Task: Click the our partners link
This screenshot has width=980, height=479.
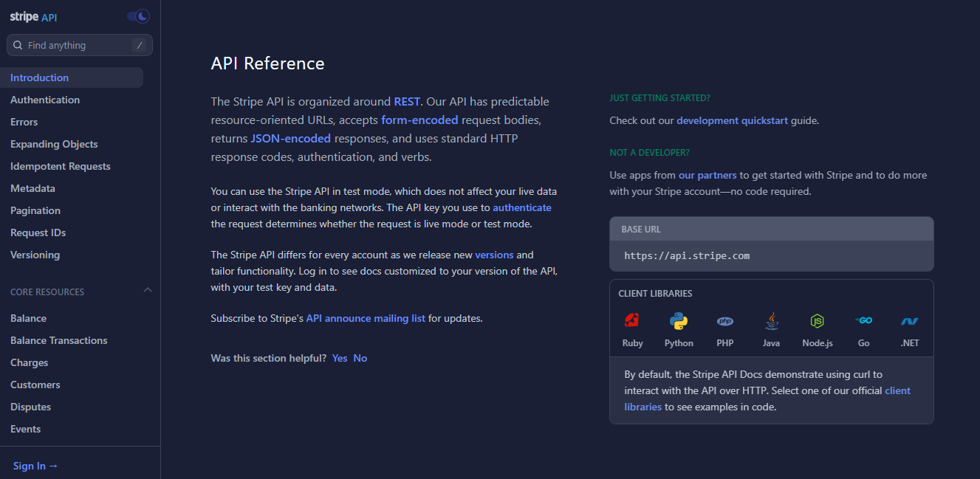Action: tap(707, 175)
